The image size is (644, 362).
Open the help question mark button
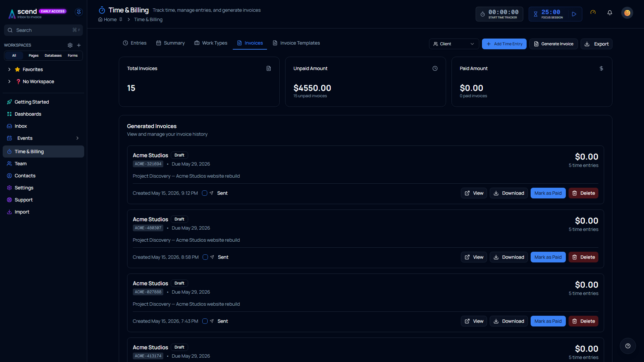click(x=628, y=346)
